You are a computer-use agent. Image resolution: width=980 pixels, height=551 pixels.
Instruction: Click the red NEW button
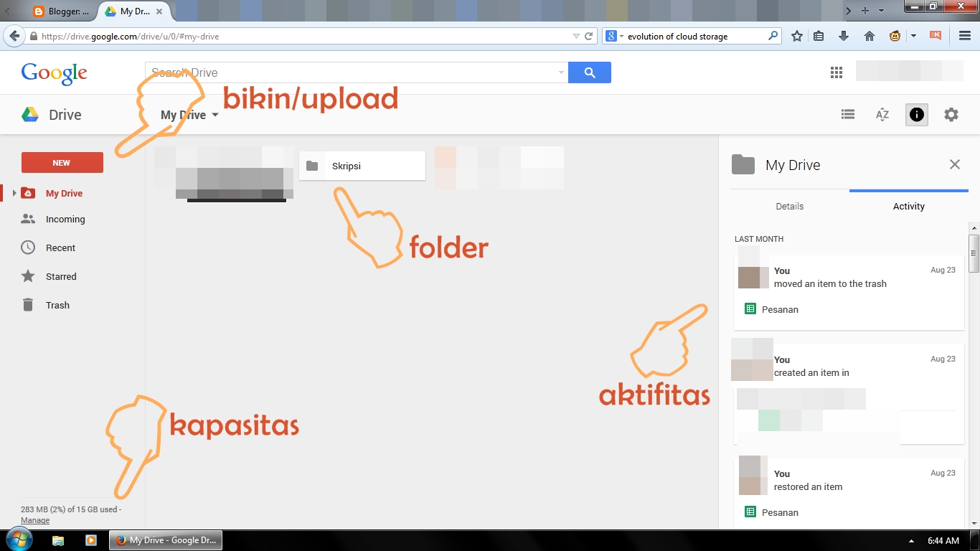click(x=62, y=163)
